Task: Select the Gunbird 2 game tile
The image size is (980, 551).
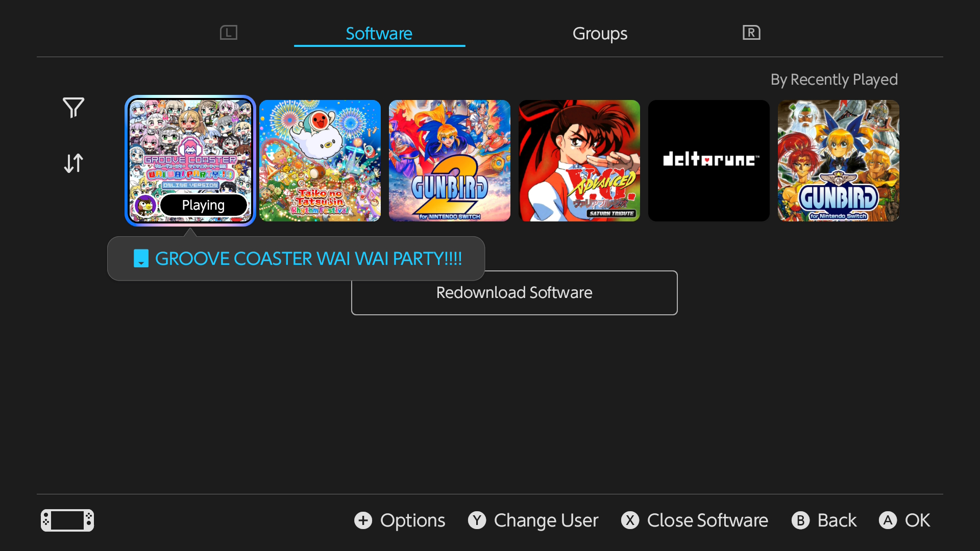Action: click(450, 161)
